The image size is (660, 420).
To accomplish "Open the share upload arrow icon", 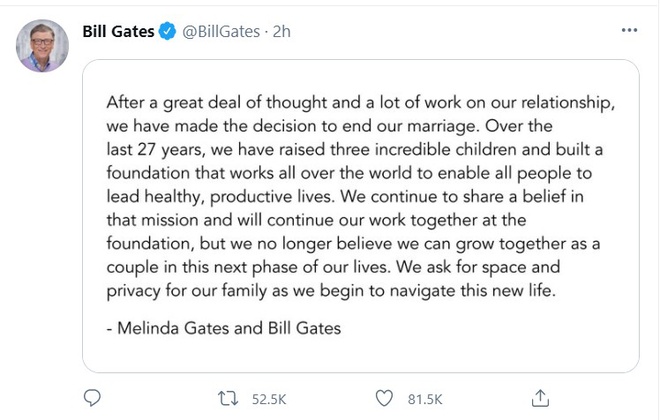I will click(540, 398).
